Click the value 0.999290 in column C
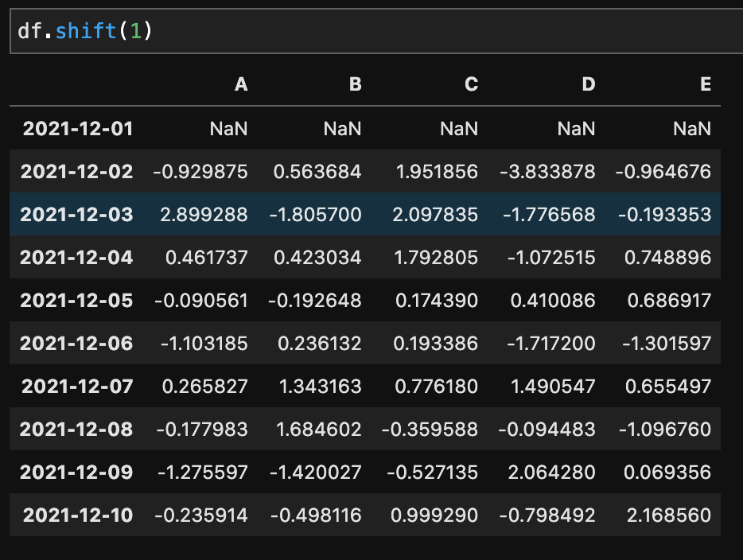 pos(434,515)
